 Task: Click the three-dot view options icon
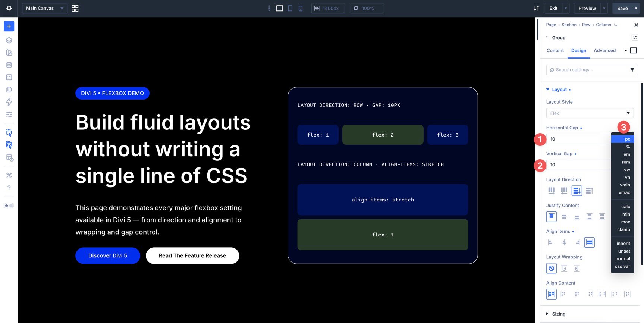tap(269, 8)
